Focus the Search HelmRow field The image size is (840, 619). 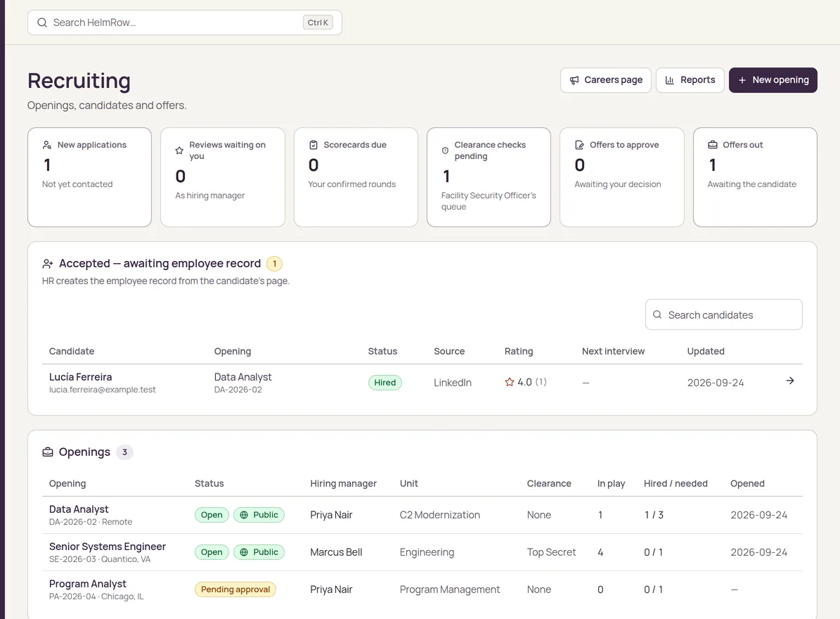coord(185,23)
